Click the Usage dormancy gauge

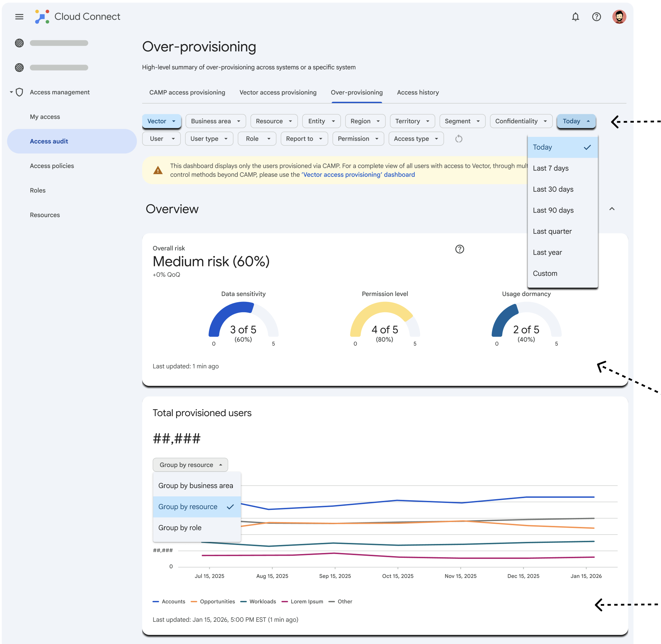pos(526,320)
